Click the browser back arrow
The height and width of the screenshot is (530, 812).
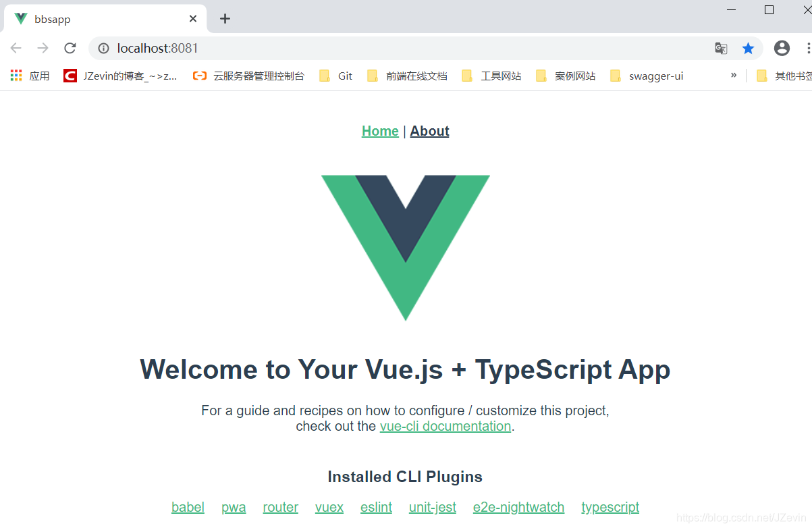16,48
